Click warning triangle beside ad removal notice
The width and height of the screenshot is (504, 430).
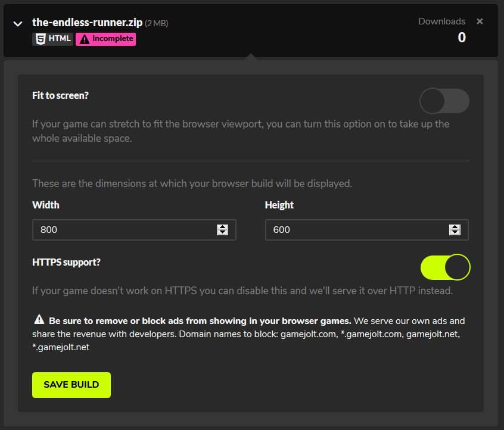click(x=39, y=319)
